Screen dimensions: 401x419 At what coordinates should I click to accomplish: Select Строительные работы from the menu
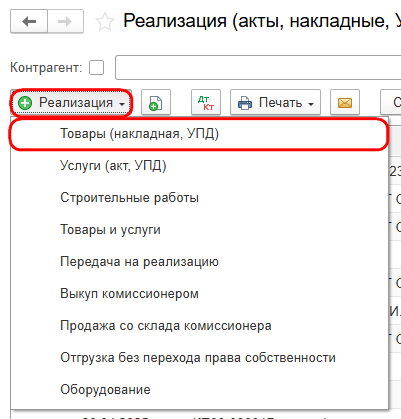(199, 198)
